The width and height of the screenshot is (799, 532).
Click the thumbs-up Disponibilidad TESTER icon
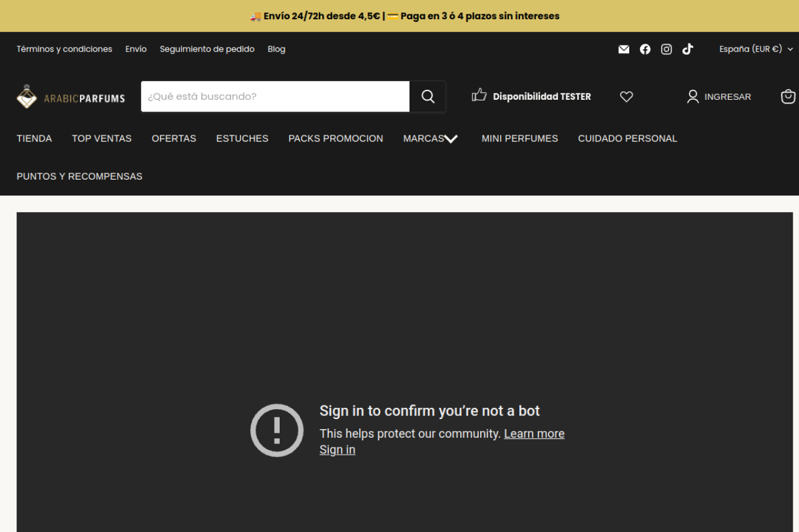pyautogui.click(x=479, y=95)
